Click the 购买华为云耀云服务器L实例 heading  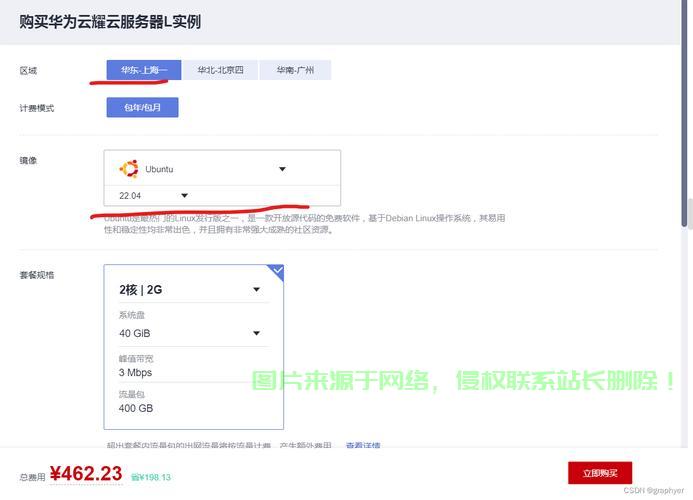(x=110, y=22)
